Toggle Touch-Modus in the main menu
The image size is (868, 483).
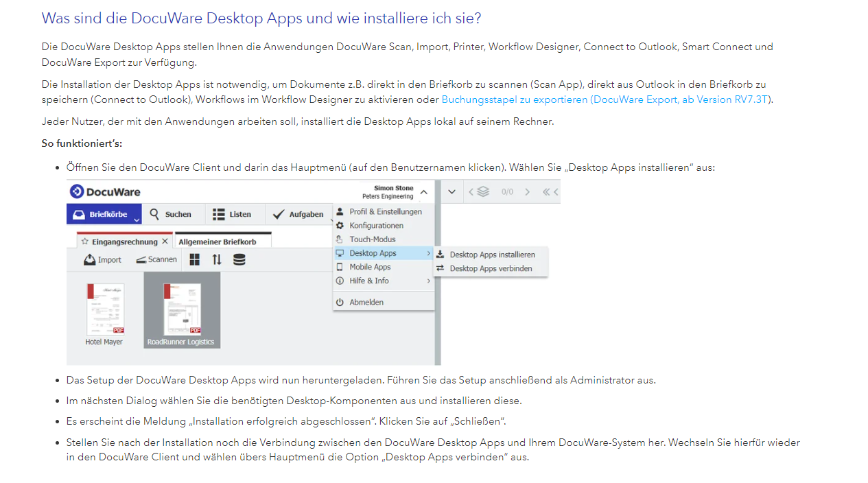(x=372, y=239)
